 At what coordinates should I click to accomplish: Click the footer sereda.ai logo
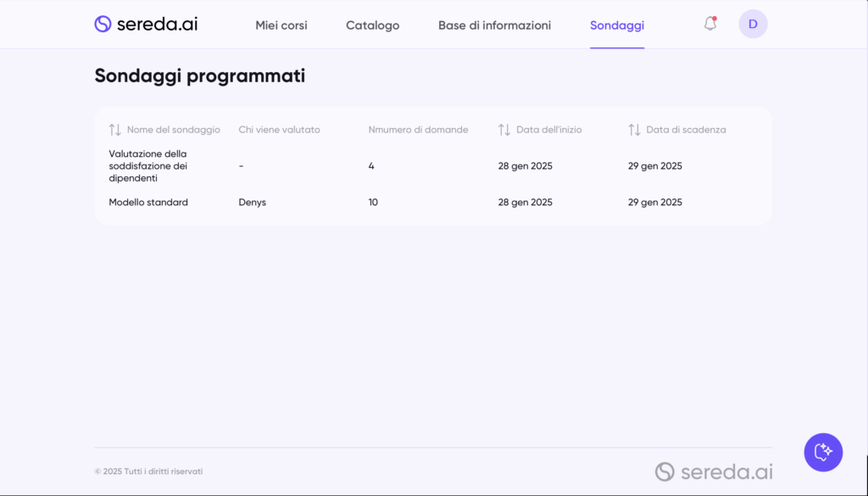click(x=714, y=471)
